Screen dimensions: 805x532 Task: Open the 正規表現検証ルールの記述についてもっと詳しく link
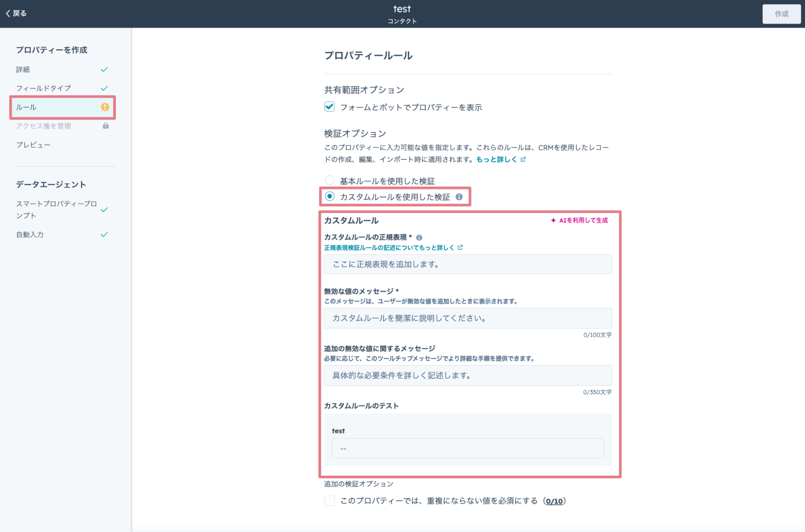click(389, 247)
